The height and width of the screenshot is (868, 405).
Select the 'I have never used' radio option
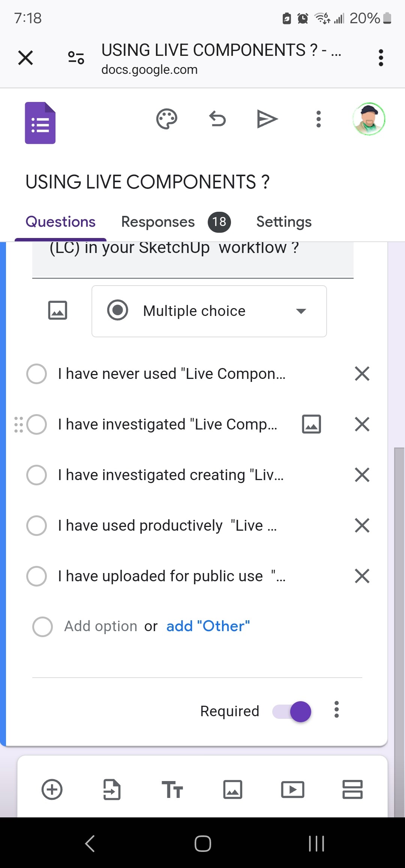click(37, 374)
